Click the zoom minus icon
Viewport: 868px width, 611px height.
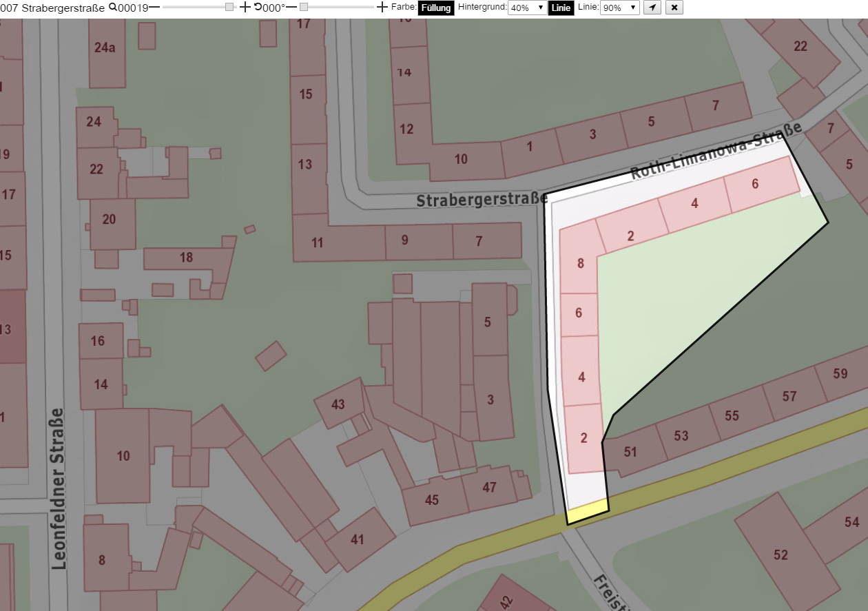tap(154, 7)
